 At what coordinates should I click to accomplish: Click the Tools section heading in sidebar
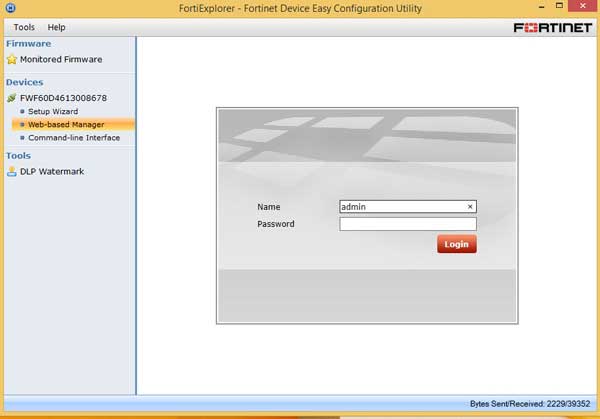18,156
